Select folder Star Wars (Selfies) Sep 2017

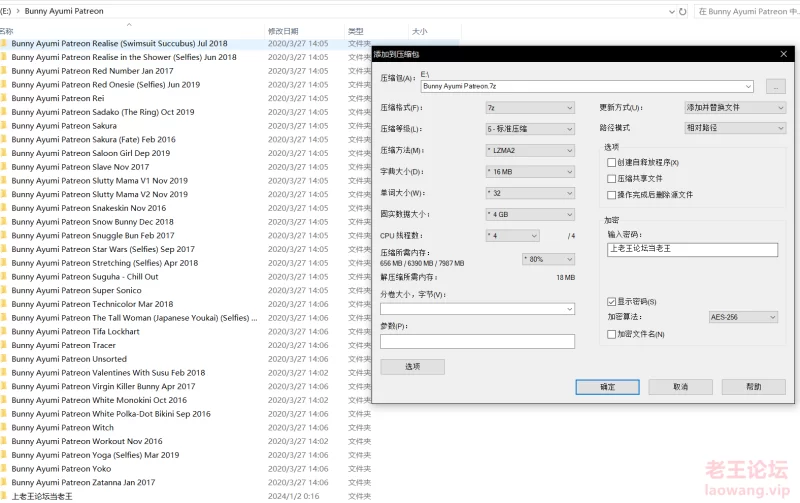[x=103, y=249]
